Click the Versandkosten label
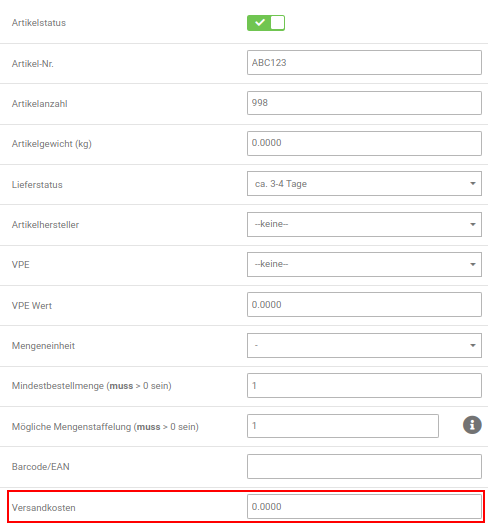Screen dimensions: 488x525 [44, 508]
